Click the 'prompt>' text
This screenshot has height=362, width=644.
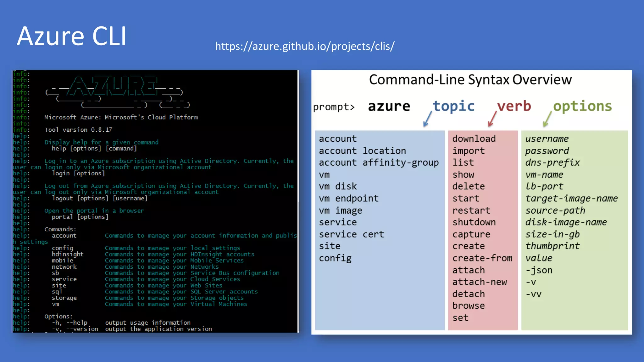[334, 107]
